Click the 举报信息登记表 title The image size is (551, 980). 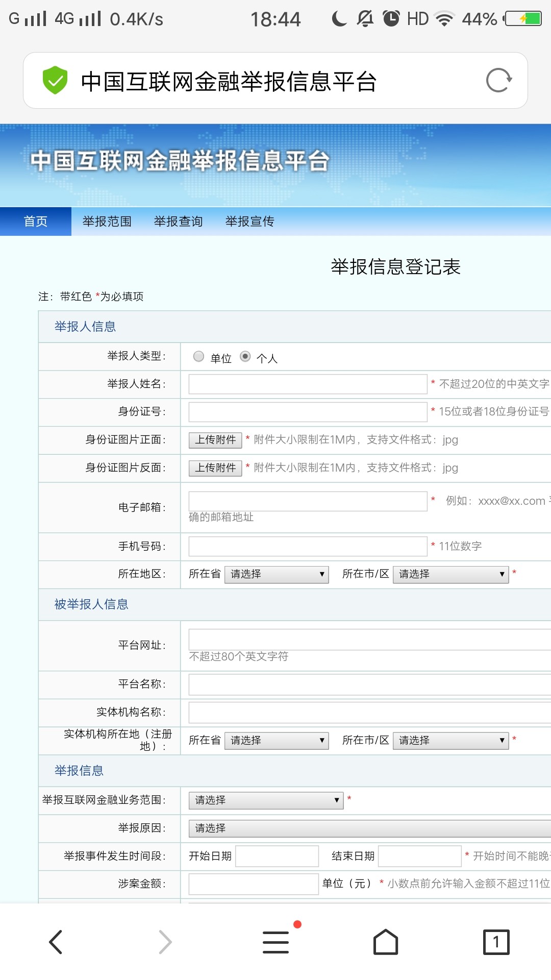click(x=396, y=266)
